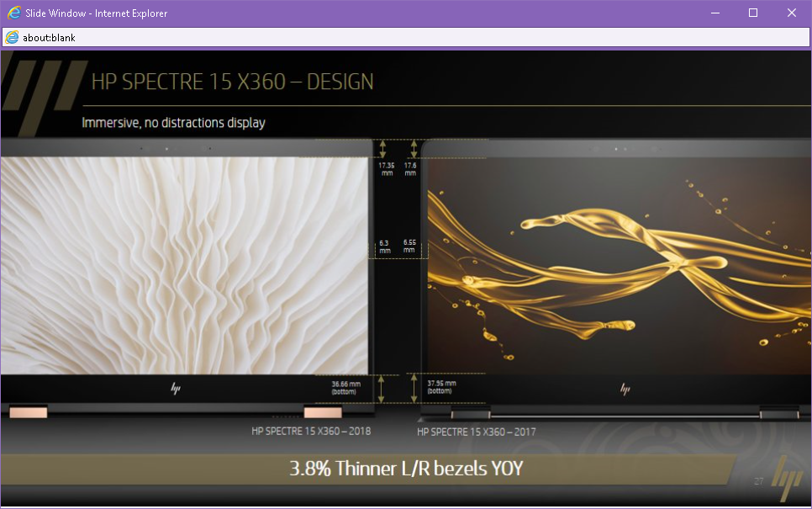Image resolution: width=812 pixels, height=509 pixels.
Task: Click the 17.35 mm top bezel label
Action: 387,169
